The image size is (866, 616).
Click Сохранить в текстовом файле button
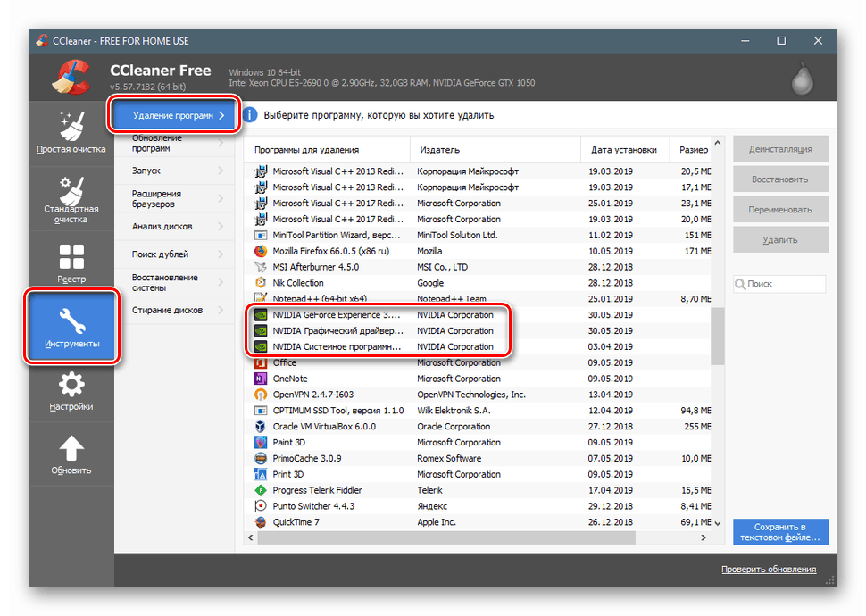(779, 530)
